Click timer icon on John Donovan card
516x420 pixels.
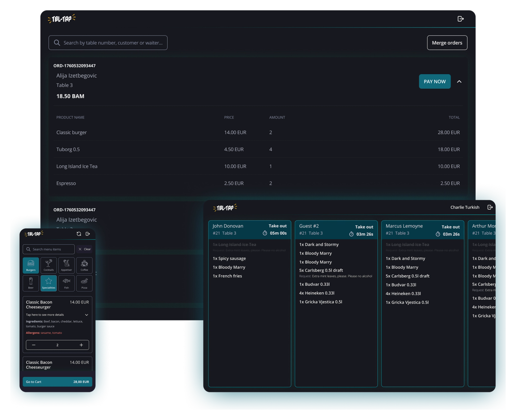coord(265,233)
